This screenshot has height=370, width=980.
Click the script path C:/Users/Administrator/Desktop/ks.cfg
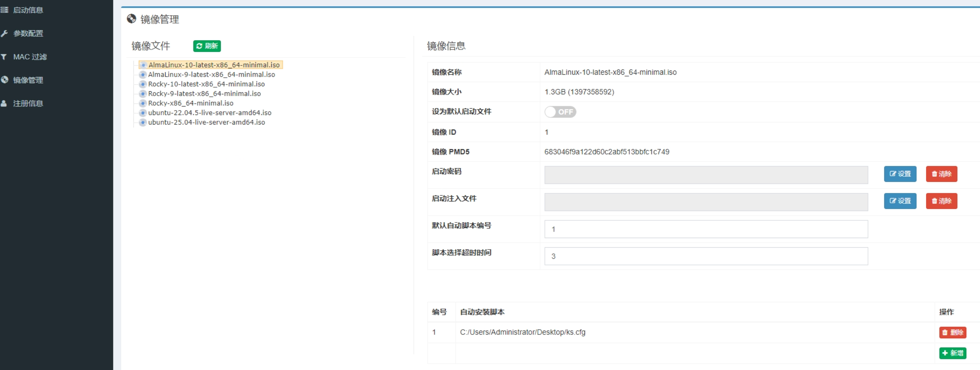[x=523, y=332]
